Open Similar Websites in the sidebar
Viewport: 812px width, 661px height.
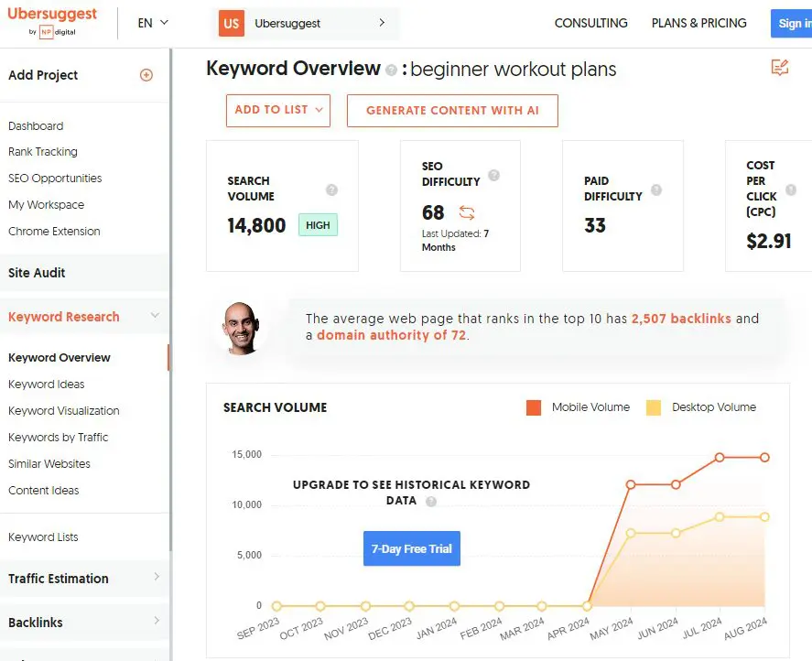pos(49,463)
